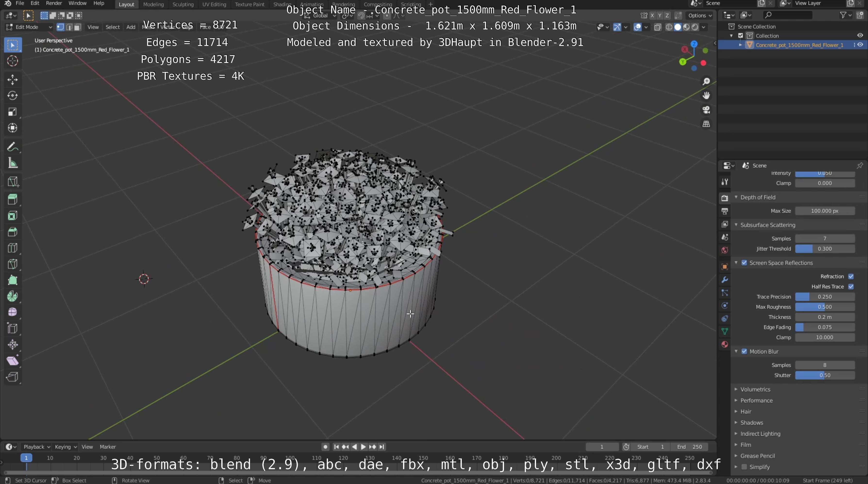Select the Shear tool
This screenshot has width=868, height=484.
(x=12, y=361)
